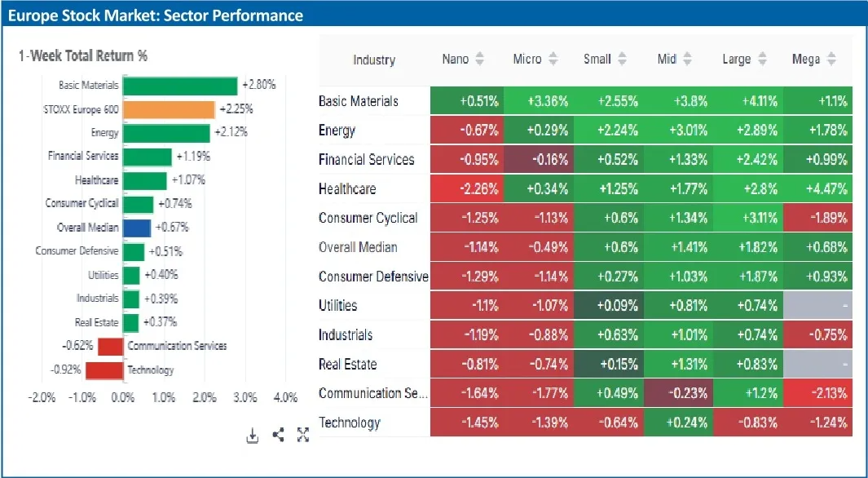This screenshot has height=478, width=868.
Task: Click the Healthcare row label in table
Action: (x=347, y=189)
